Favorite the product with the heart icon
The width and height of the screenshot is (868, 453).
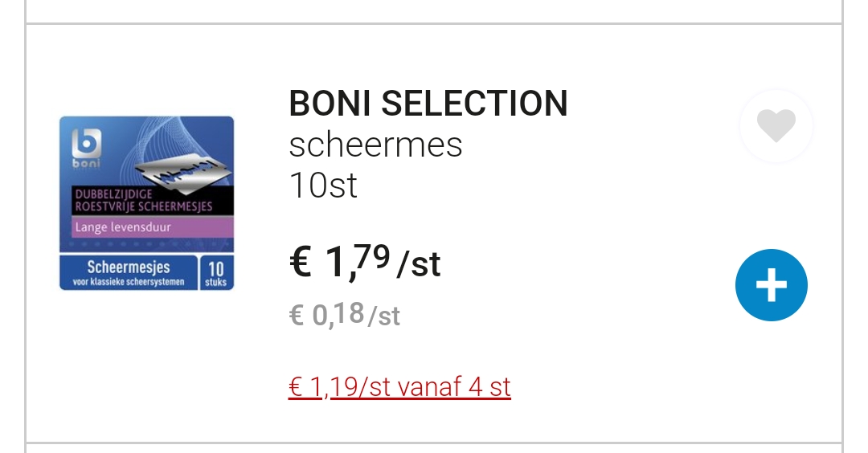[776, 126]
